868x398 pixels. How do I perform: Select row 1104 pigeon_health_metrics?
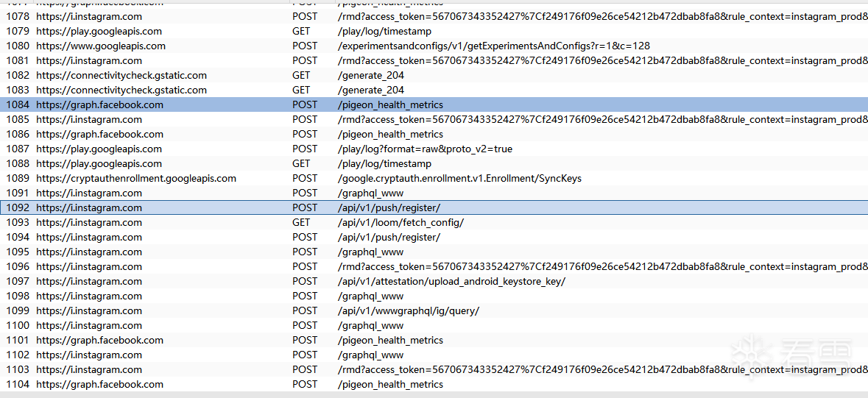coord(434,384)
